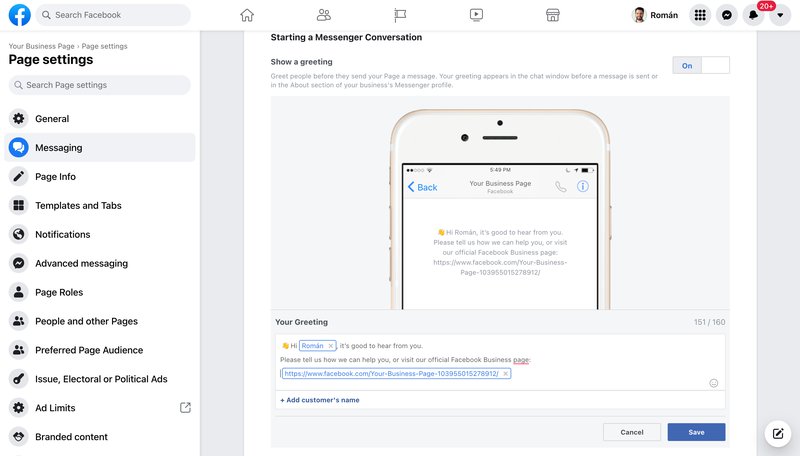Click the Templates and Tabs grid icon
Image resolution: width=800 pixels, height=456 pixels.
pyautogui.click(x=19, y=206)
